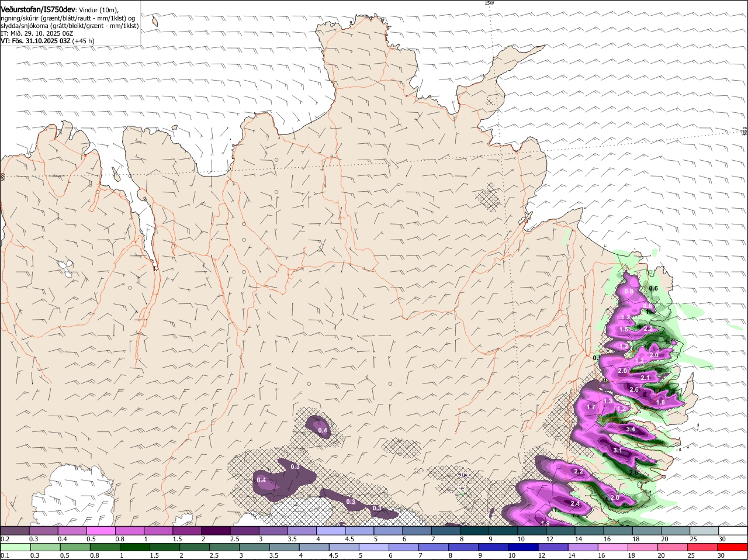Click the 3.4 precipitation value on the map
This screenshot has width=748, height=560.
[x=631, y=430]
